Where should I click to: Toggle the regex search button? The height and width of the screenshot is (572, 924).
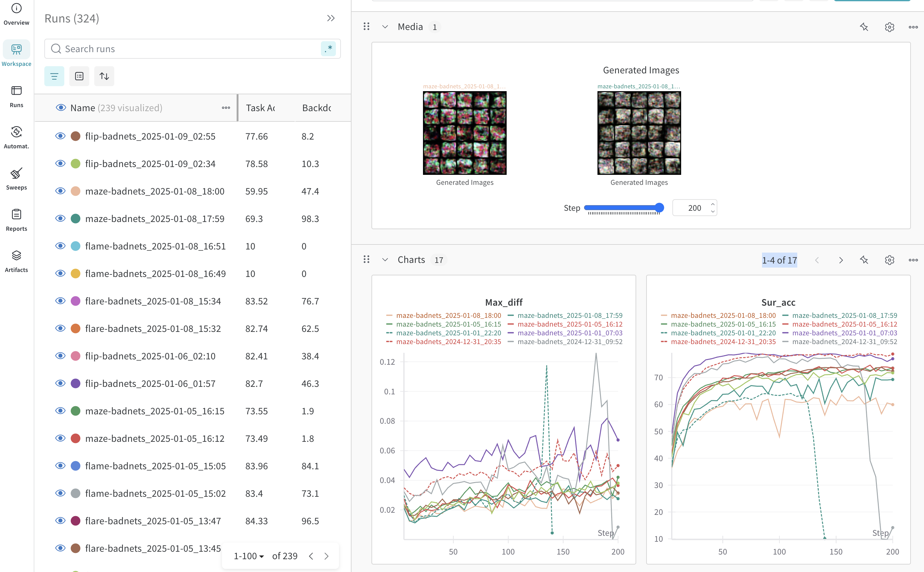(328, 49)
